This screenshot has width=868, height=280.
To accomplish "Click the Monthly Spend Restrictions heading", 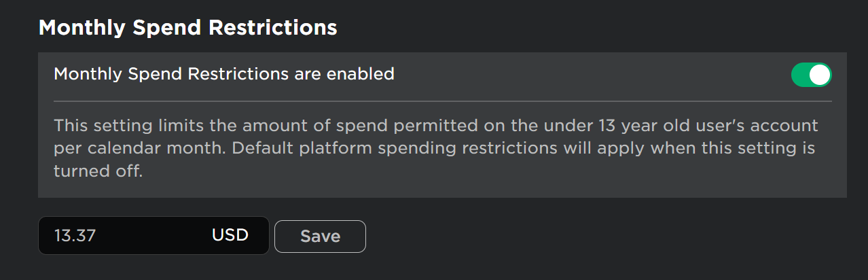I will click(x=187, y=28).
